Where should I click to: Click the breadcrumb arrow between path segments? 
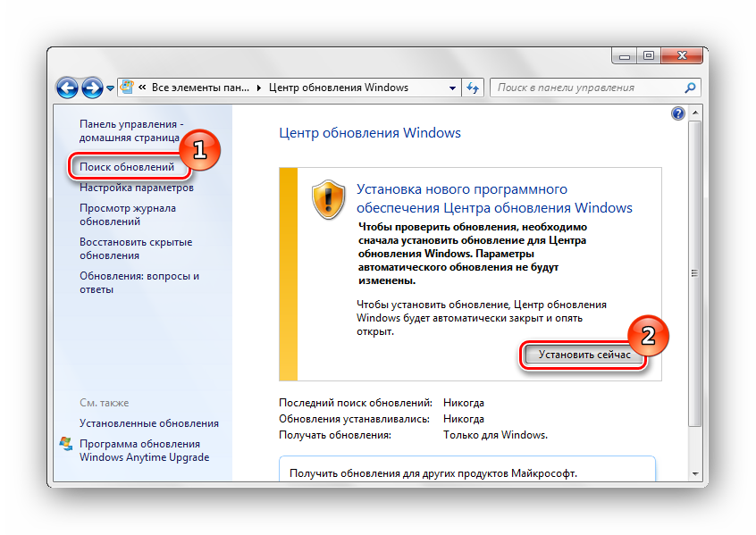tap(259, 88)
